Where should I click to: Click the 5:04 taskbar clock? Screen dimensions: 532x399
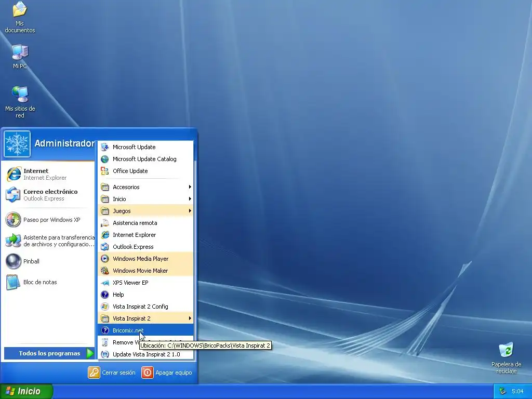tap(517, 391)
